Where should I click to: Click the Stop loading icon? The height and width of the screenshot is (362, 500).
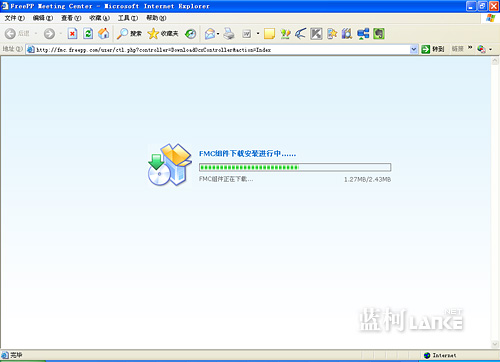point(72,33)
